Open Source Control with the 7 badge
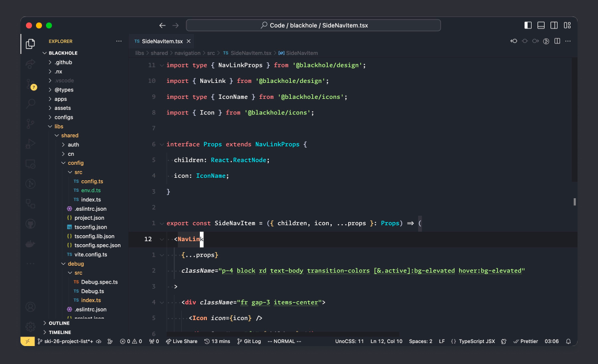 (x=30, y=84)
